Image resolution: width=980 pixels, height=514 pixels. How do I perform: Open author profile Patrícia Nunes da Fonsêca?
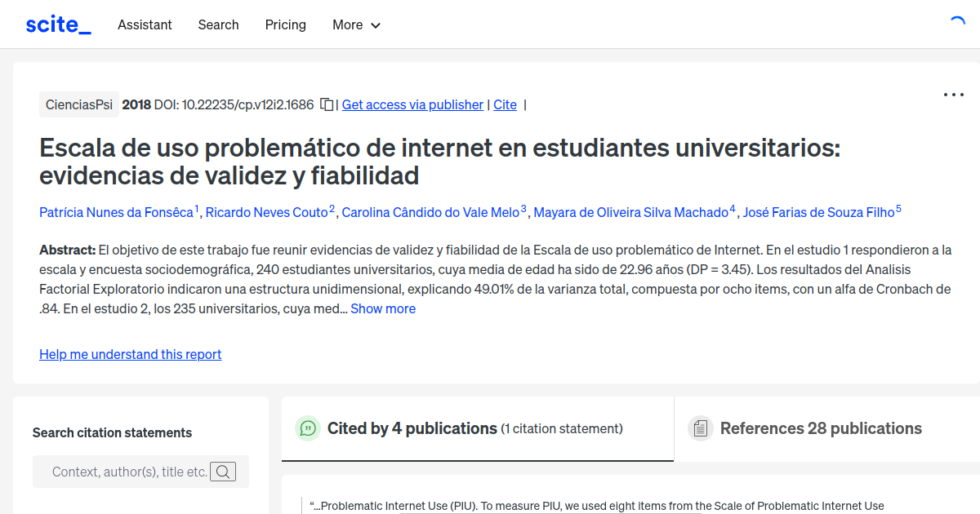[x=117, y=212]
